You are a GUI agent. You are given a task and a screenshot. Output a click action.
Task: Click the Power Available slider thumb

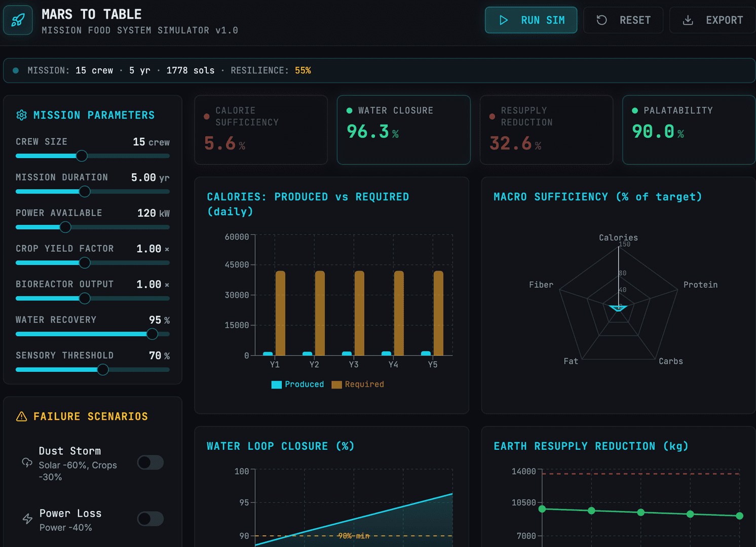tap(65, 227)
